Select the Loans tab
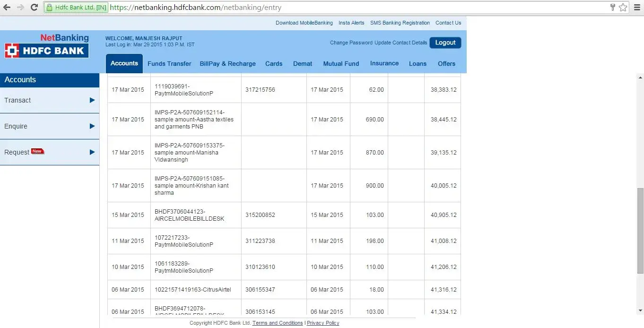This screenshot has height=328, width=644. [x=418, y=64]
